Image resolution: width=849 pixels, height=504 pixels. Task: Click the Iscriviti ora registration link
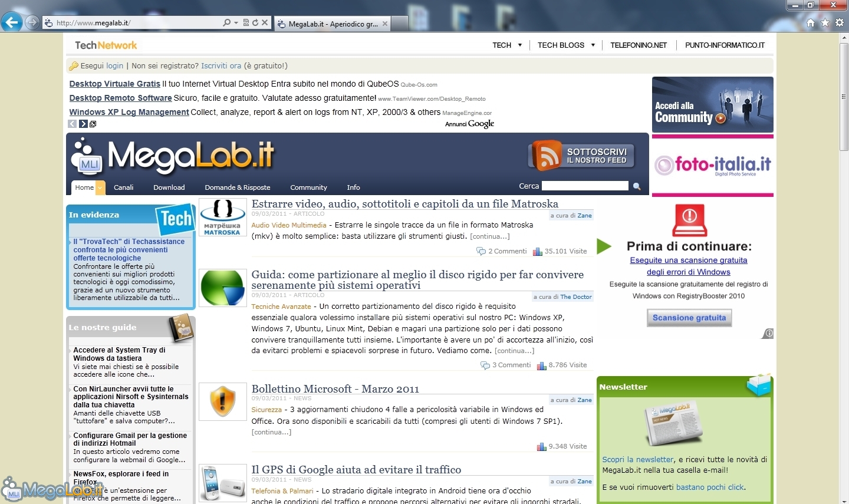click(x=221, y=66)
